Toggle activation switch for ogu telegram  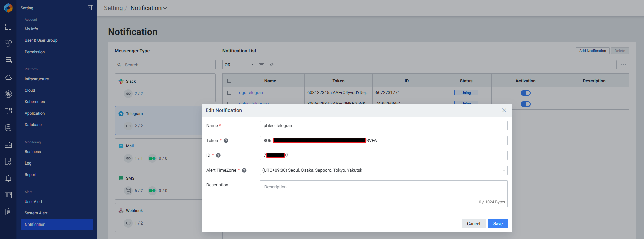[x=525, y=93]
